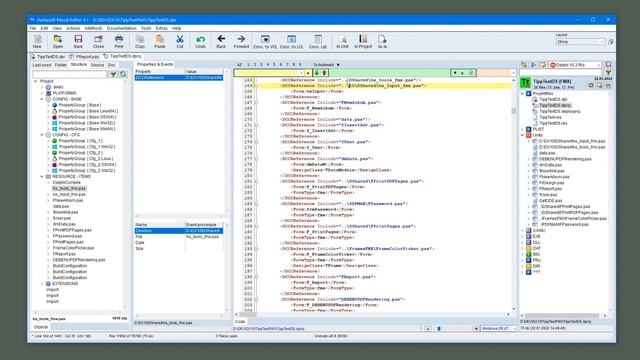Select the Properties & Events tab

pos(155,64)
